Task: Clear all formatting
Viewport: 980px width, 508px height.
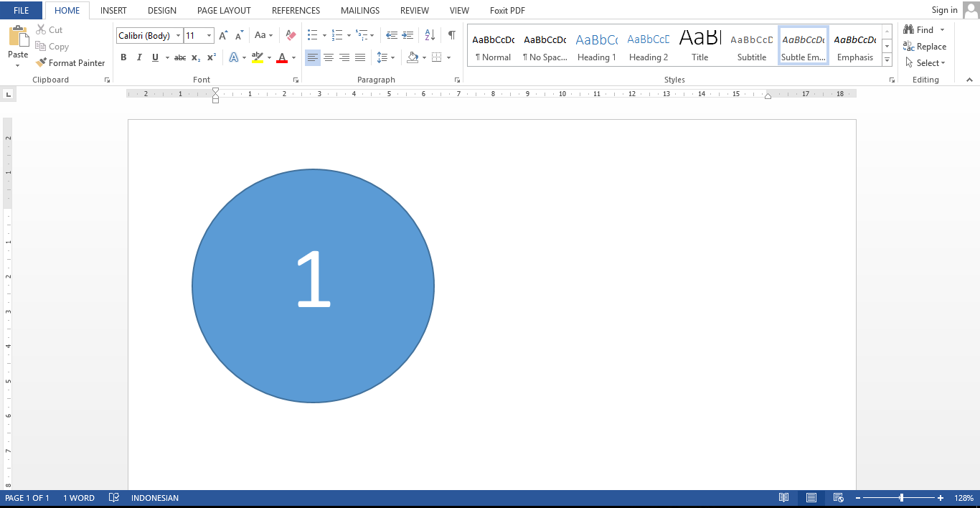Action: [x=289, y=34]
